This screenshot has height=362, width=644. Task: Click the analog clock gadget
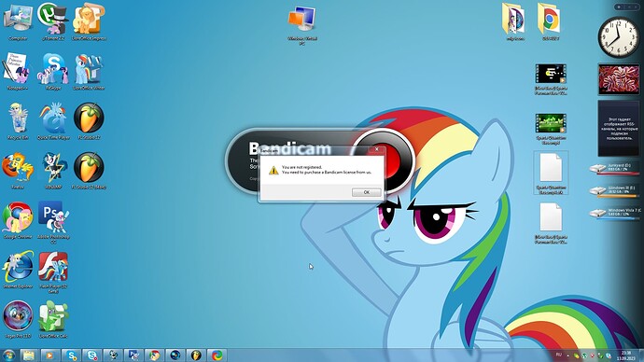tap(619, 37)
